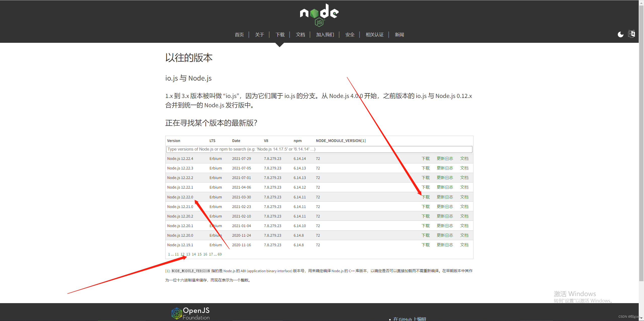Image resolution: width=644 pixels, height=321 pixels.
Task: Open the 安全 navigation item
Action: [350, 35]
